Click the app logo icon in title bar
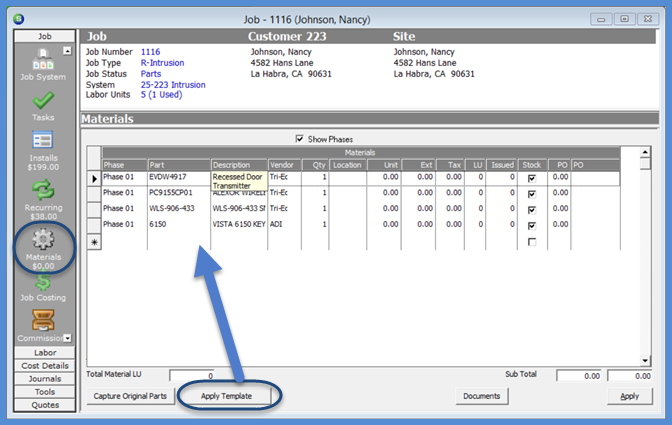 [x=18, y=19]
